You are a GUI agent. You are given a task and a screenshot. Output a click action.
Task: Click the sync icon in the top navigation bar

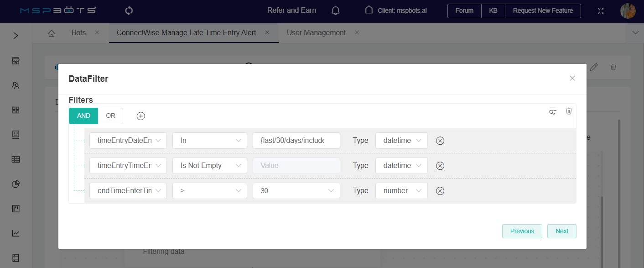[129, 10]
